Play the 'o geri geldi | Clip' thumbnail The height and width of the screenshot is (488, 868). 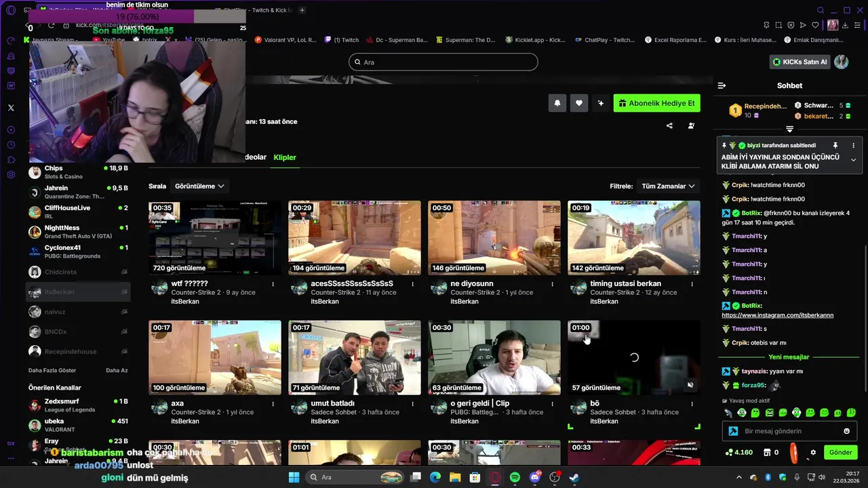494,358
